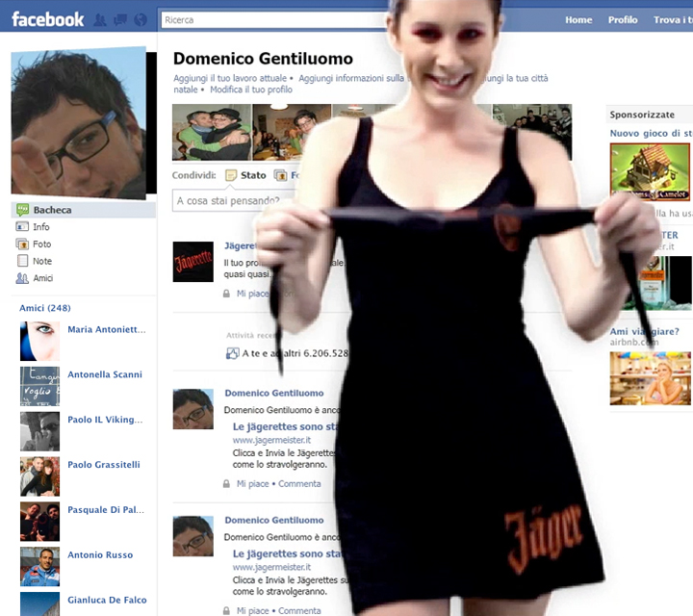Click the Note sidebar icon
This screenshot has height=616, width=693.
point(22,261)
